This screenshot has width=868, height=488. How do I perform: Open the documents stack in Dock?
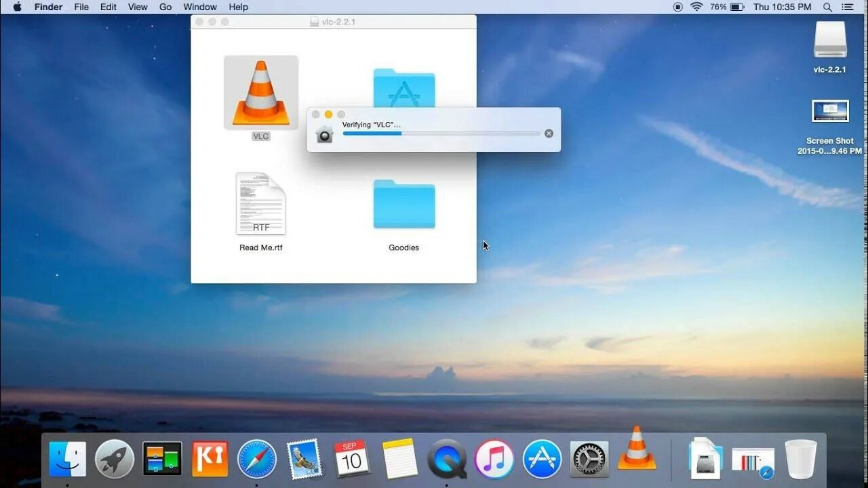pos(705,459)
